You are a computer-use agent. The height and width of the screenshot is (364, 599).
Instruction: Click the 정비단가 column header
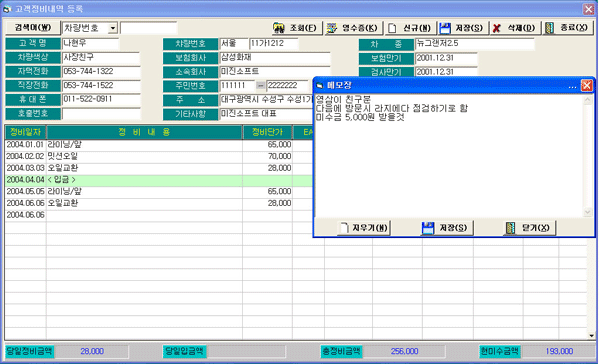267,132
